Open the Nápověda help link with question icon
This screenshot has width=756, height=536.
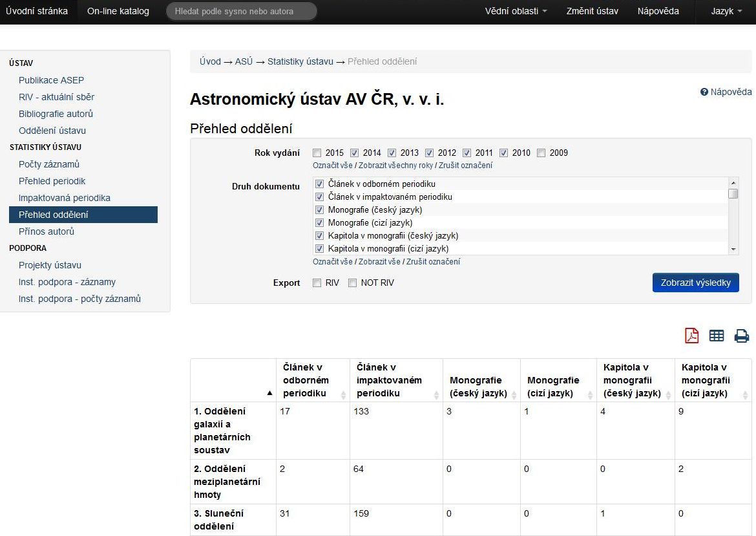[x=726, y=92]
